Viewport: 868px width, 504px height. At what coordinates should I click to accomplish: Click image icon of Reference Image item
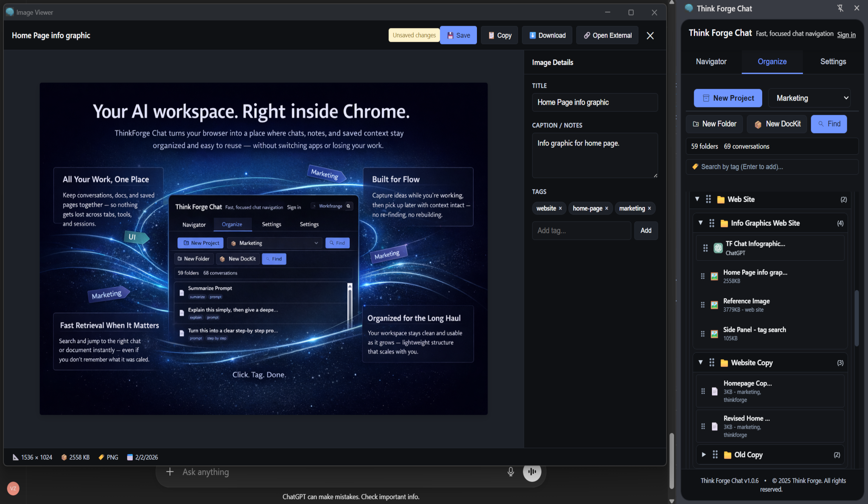tap(714, 305)
